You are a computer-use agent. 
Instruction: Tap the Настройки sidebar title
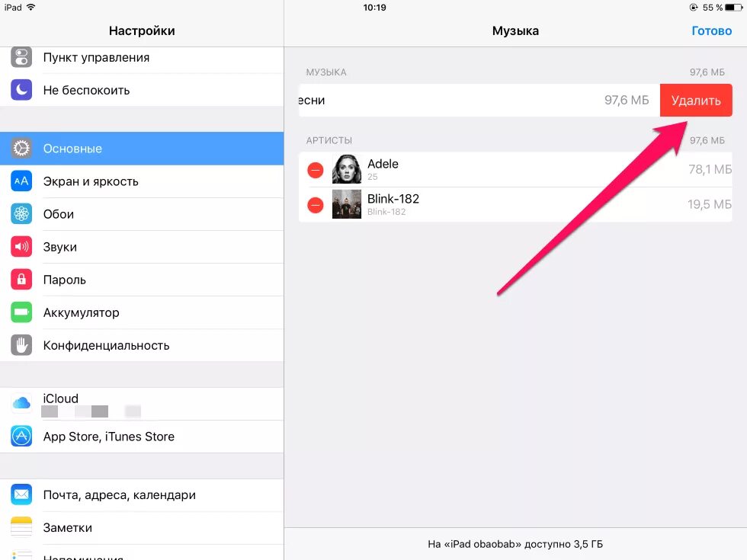click(142, 31)
